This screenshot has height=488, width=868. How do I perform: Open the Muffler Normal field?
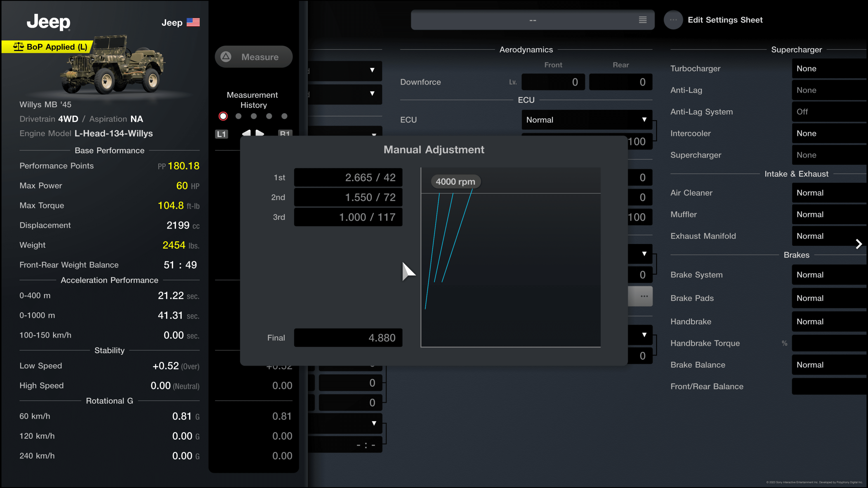pos(830,215)
